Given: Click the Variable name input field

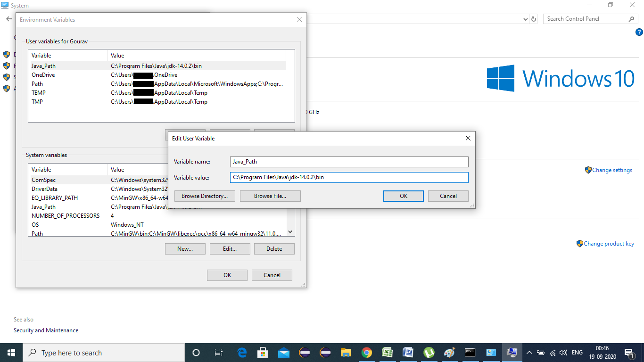Looking at the screenshot, I should click(x=349, y=162).
